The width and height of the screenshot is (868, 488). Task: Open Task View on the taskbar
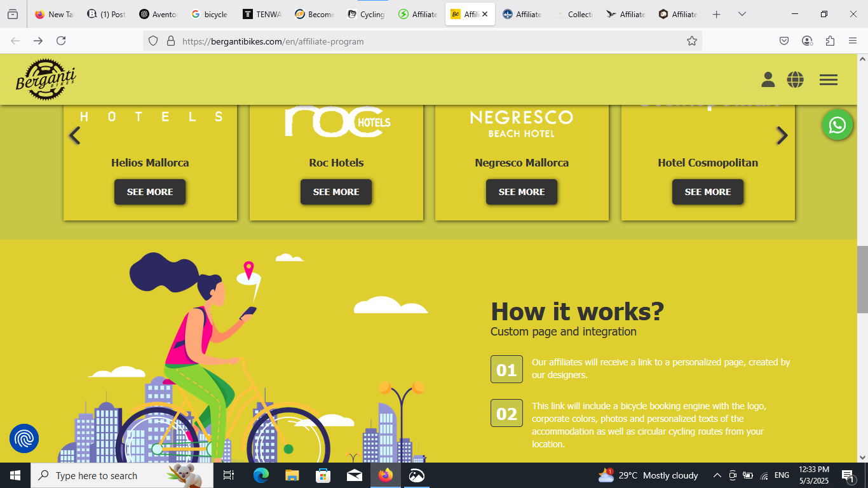click(229, 475)
